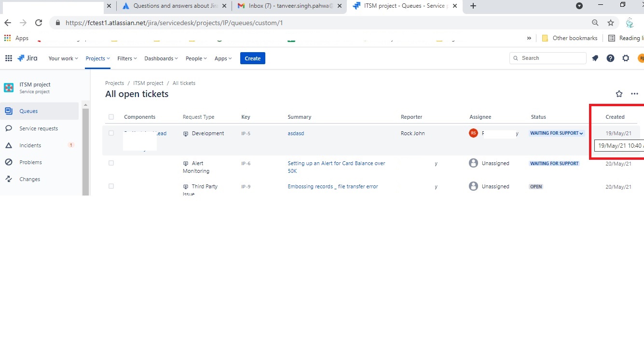
Task: Click the assignee avatar for IP-5
Action: (473, 133)
